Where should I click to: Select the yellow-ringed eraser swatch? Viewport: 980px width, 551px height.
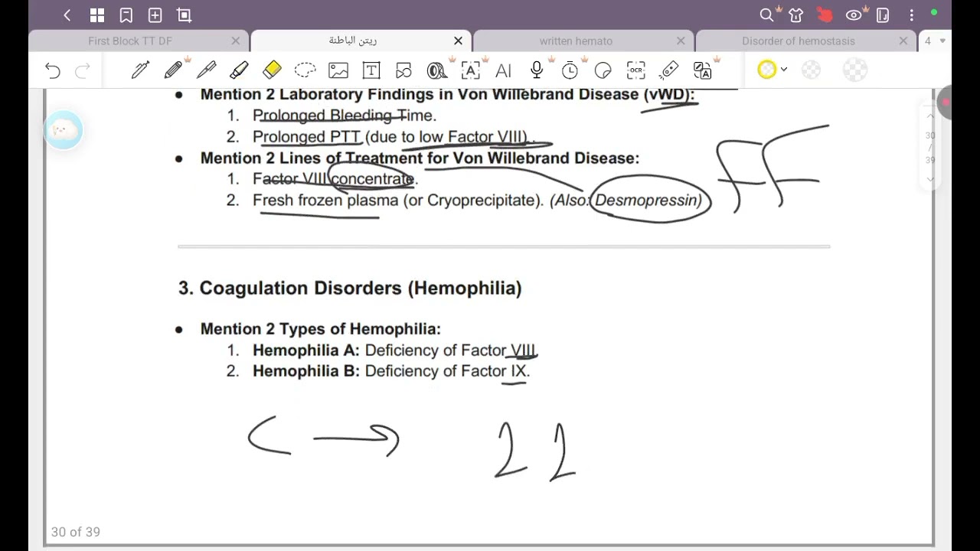766,70
